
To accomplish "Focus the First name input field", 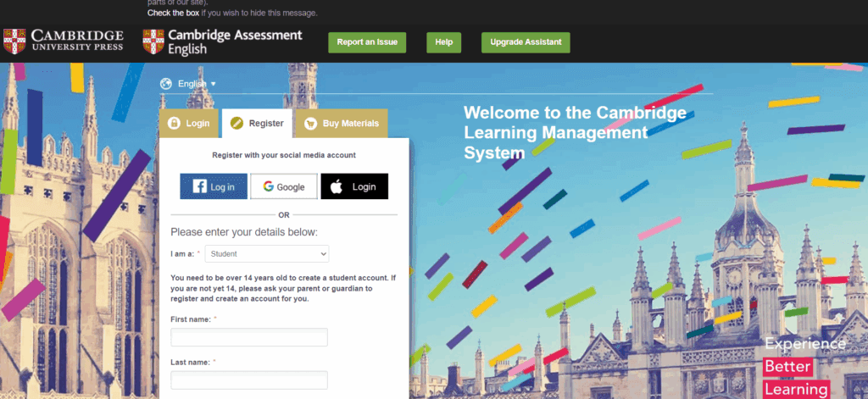I will coord(249,337).
